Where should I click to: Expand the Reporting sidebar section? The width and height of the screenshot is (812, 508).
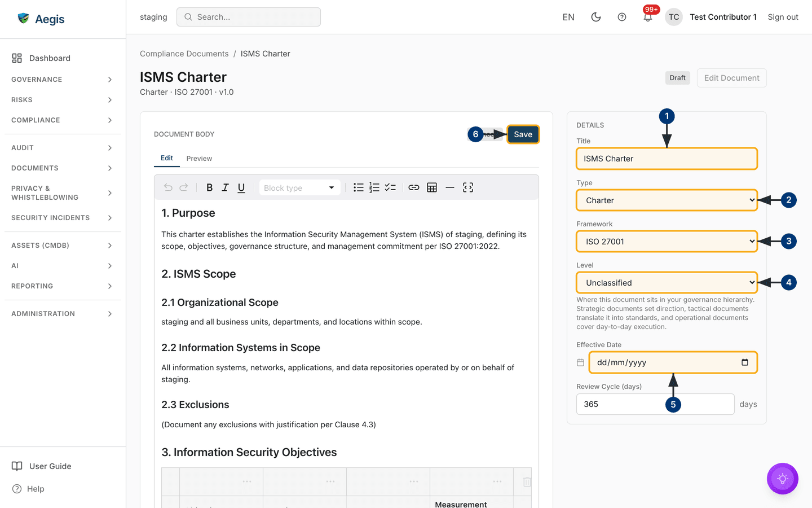tap(62, 286)
